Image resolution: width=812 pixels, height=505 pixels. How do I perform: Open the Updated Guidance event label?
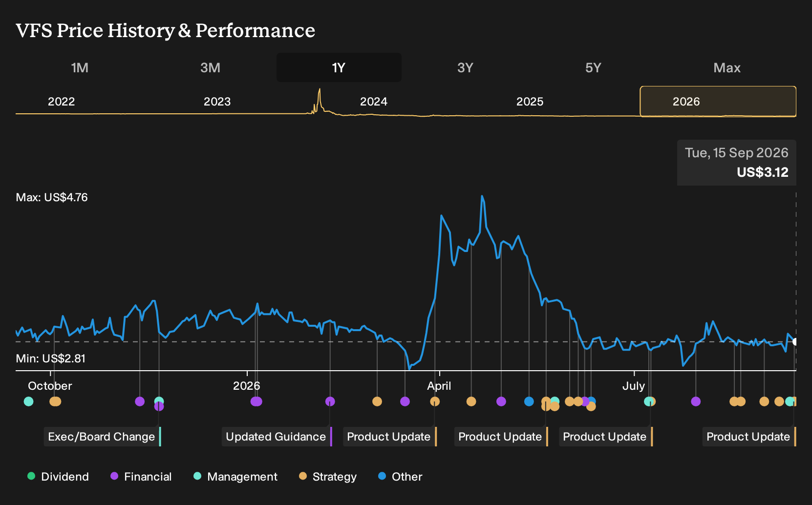(277, 437)
